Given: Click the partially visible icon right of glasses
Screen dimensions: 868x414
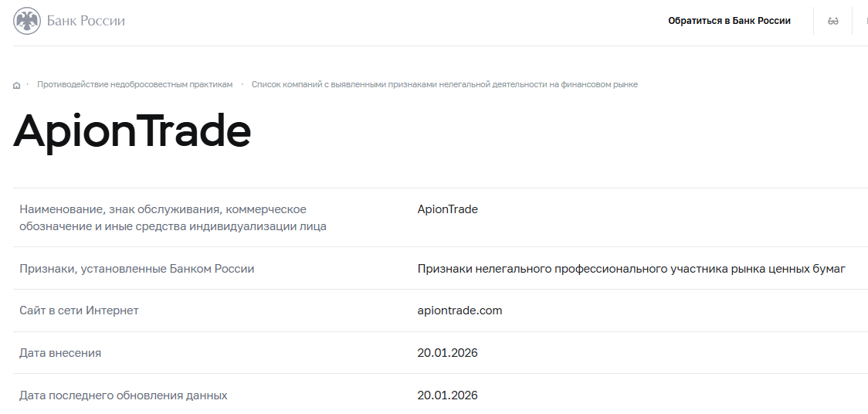Looking at the screenshot, I should (x=865, y=21).
